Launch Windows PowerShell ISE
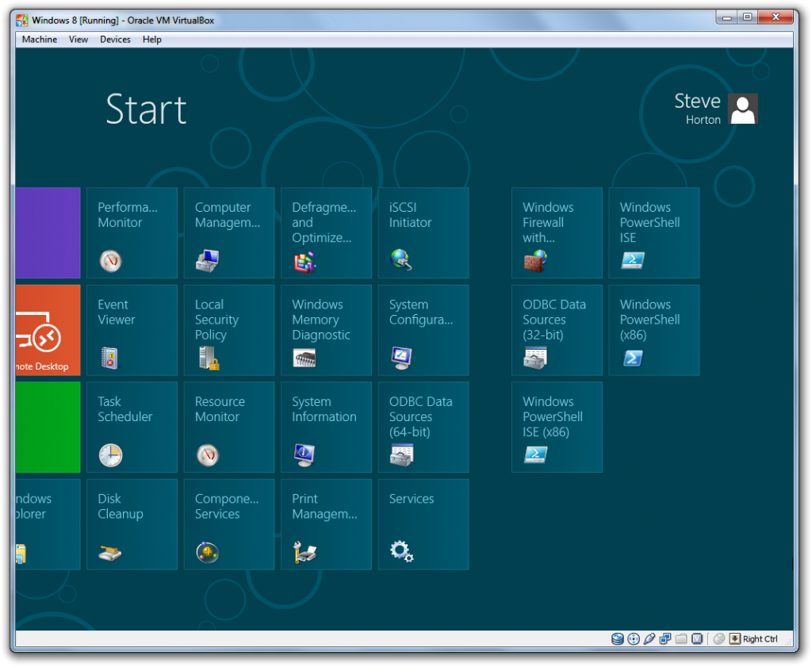The width and height of the screenshot is (812, 667). pos(653,232)
